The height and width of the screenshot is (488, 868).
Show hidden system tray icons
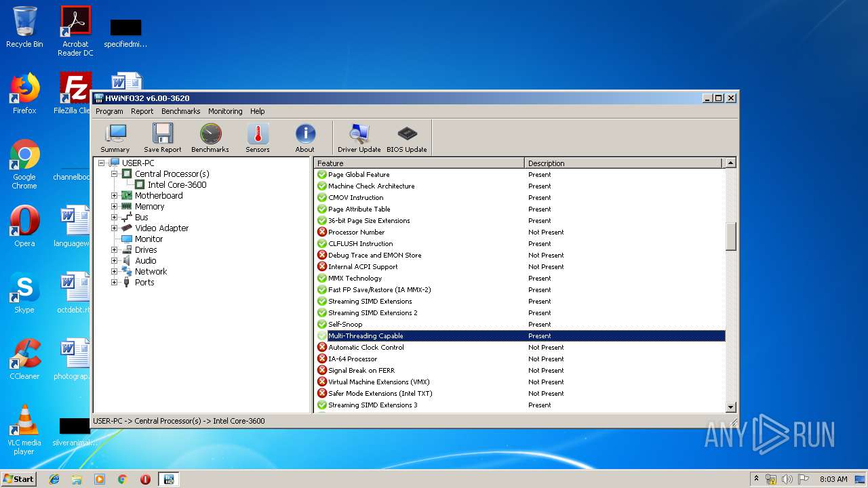coord(756,479)
